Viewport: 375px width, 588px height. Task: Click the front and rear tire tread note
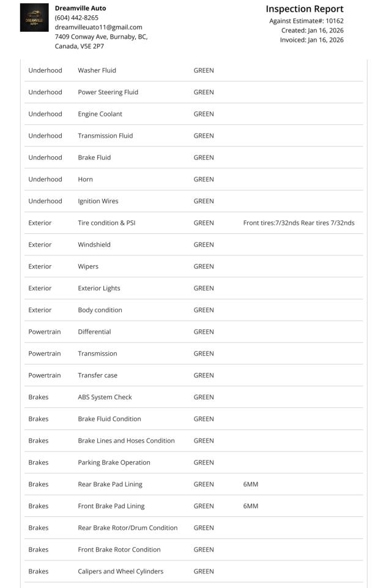[299, 223]
